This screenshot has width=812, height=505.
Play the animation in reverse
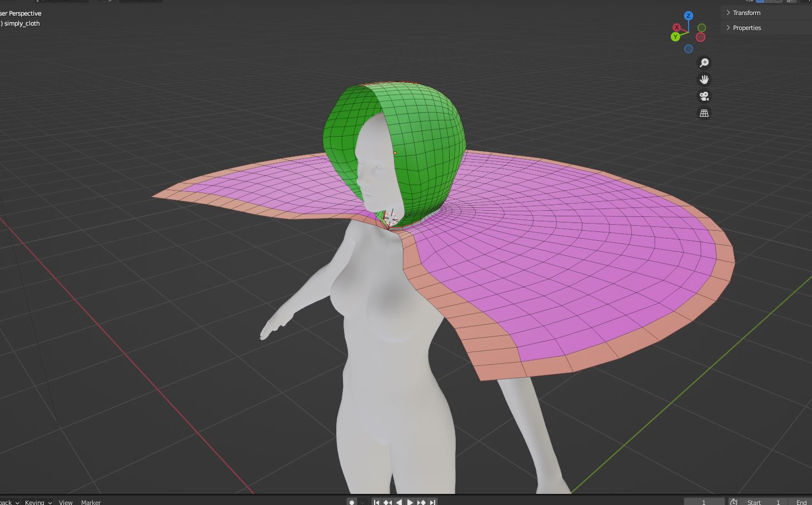tap(398, 502)
